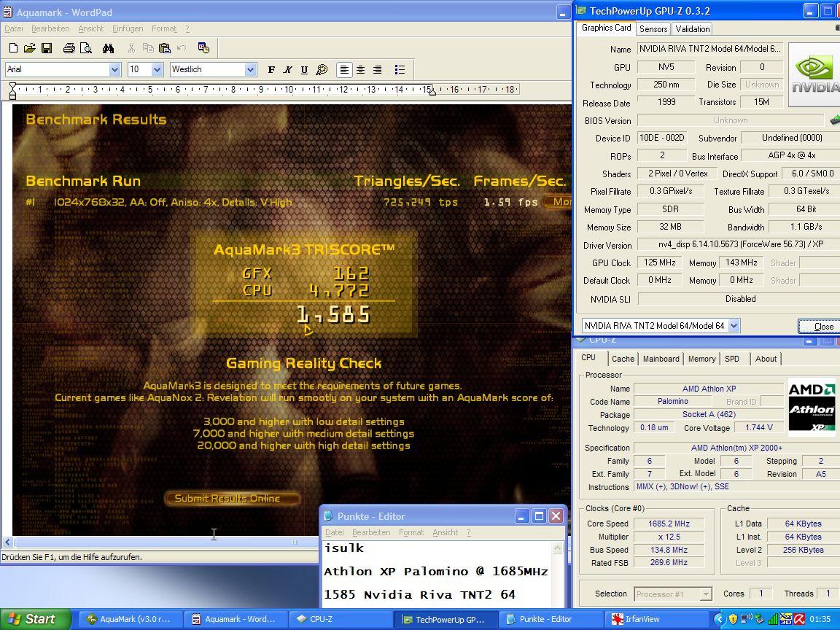Select GPU-Z Graphics Card tab

[606, 28]
